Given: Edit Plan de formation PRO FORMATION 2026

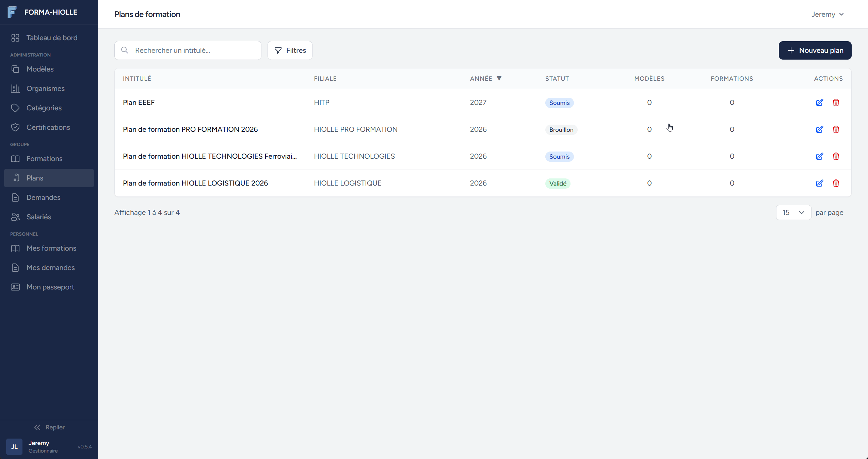Looking at the screenshot, I should 820,129.
